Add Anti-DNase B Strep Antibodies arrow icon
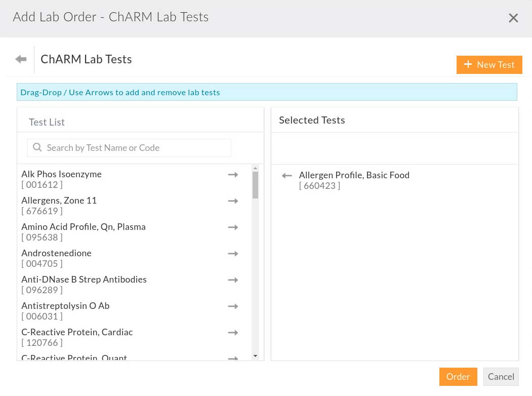532x396 pixels. (x=233, y=280)
